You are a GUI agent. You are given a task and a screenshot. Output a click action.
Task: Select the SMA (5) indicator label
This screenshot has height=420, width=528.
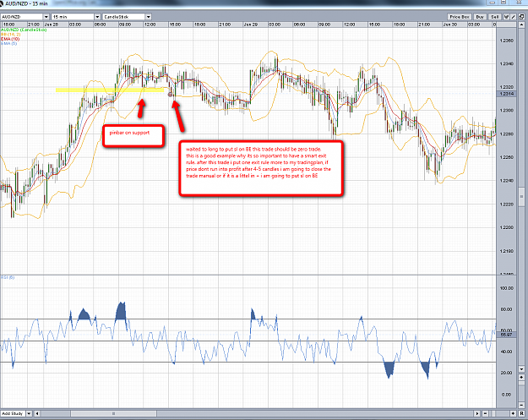(8, 43)
